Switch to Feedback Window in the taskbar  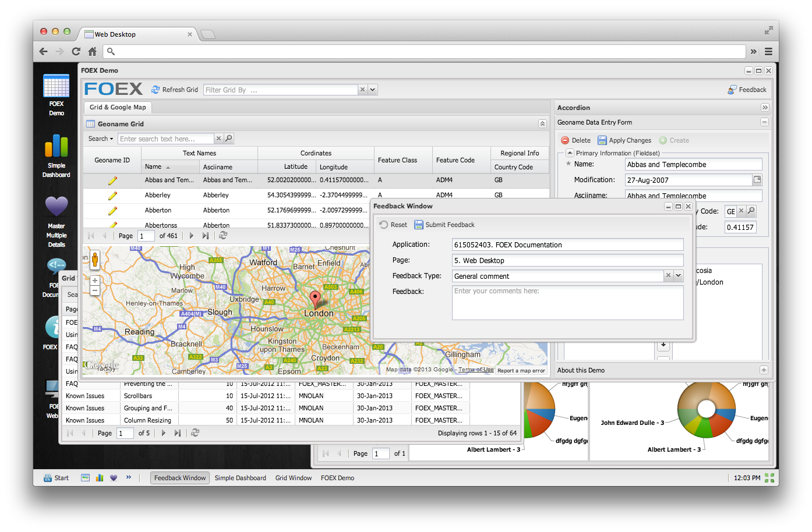[180, 478]
